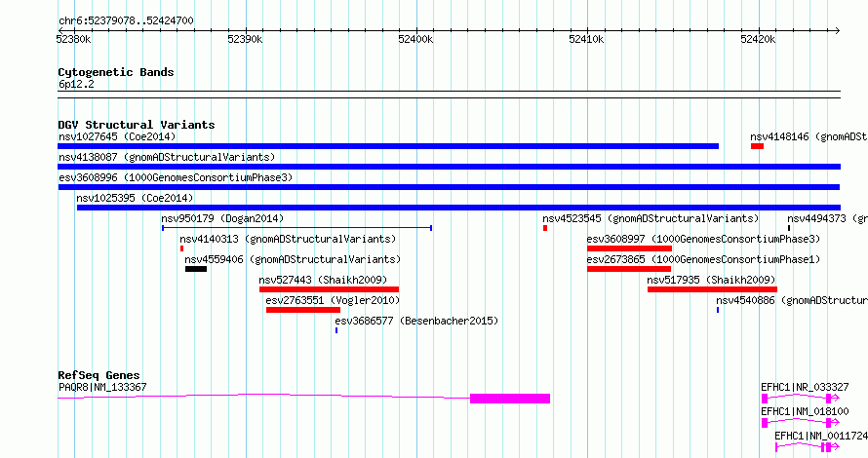Select the red bar under esv2673865
The height and width of the screenshot is (458, 868).
coord(629,269)
